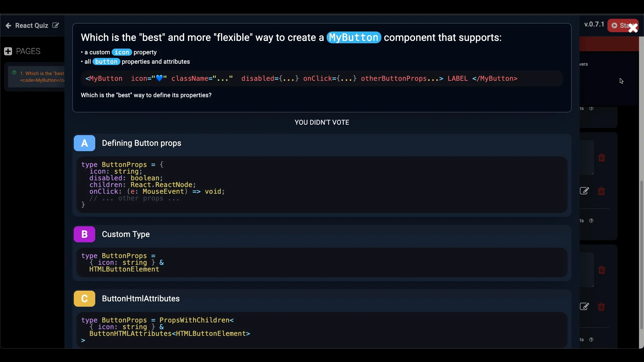Select answer option B badge
Image resolution: width=644 pixels, height=362 pixels.
84,234
